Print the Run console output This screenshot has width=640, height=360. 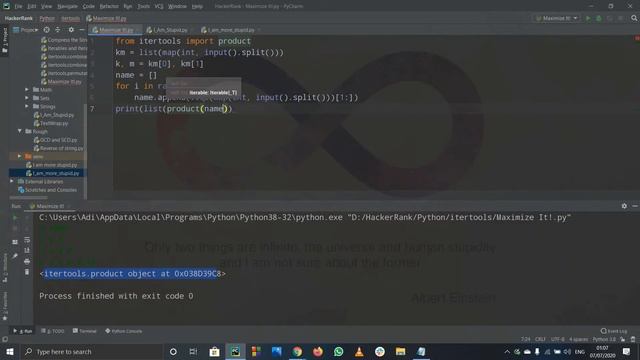point(27,261)
